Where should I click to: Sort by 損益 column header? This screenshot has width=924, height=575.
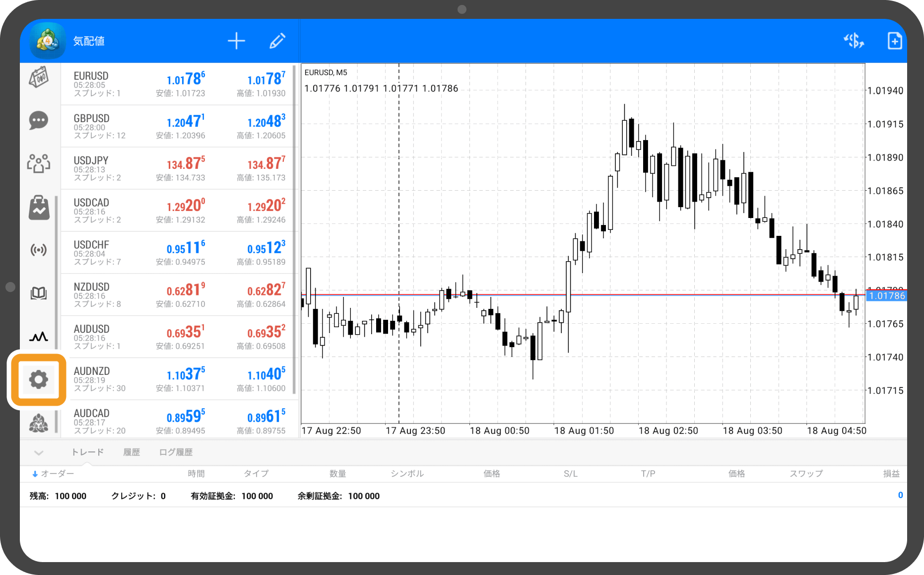(891, 474)
